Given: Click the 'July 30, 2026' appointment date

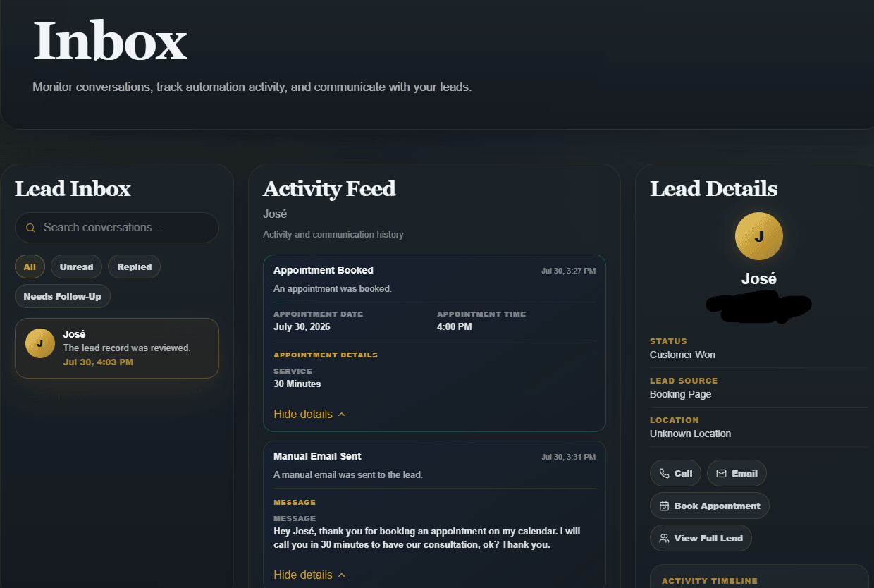Looking at the screenshot, I should coord(302,326).
